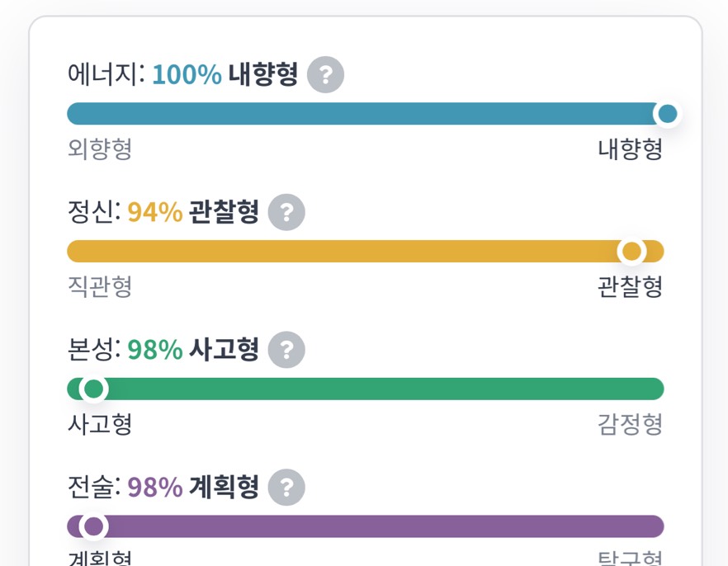This screenshot has height=566, width=728.
Task: Open help icon next to 계획형 tactics trait
Action: (x=286, y=487)
